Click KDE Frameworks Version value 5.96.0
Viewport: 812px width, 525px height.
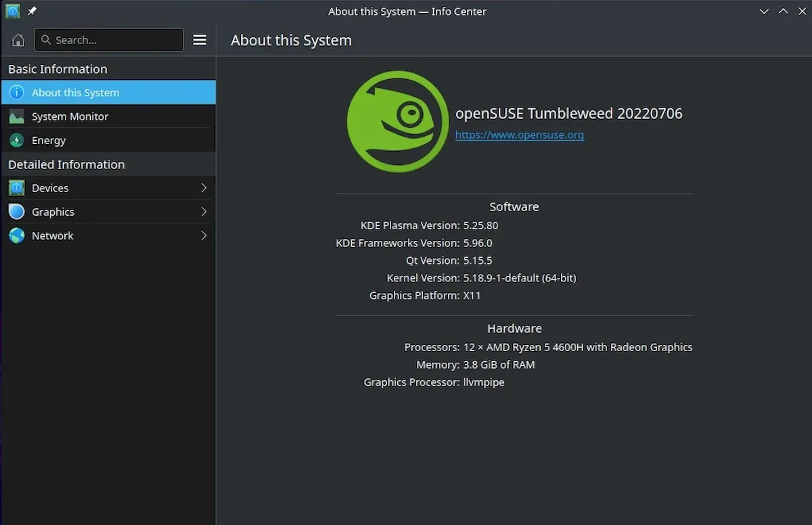click(x=478, y=243)
